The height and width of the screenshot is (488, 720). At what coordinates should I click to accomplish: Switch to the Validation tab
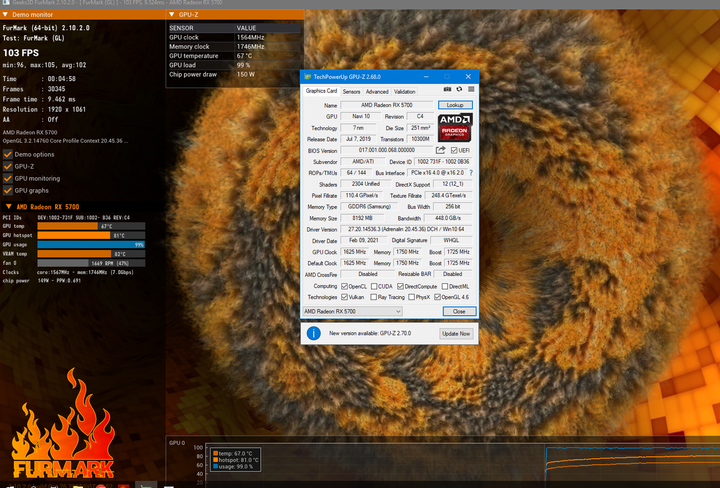pos(405,91)
